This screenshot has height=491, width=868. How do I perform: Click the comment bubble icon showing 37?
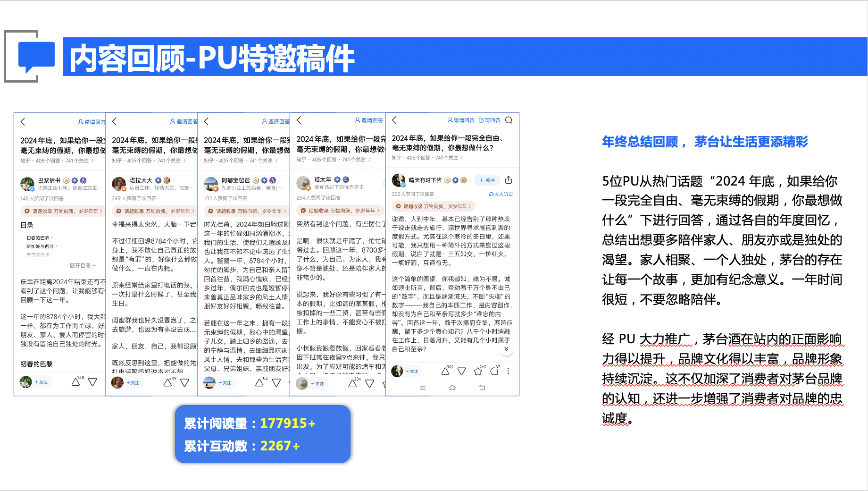click(494, 372)
